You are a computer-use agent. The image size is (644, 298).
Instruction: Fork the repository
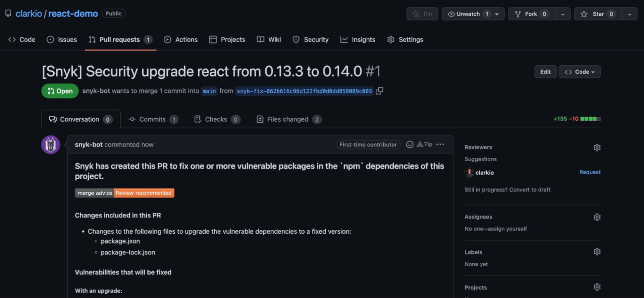coord(531,14)
